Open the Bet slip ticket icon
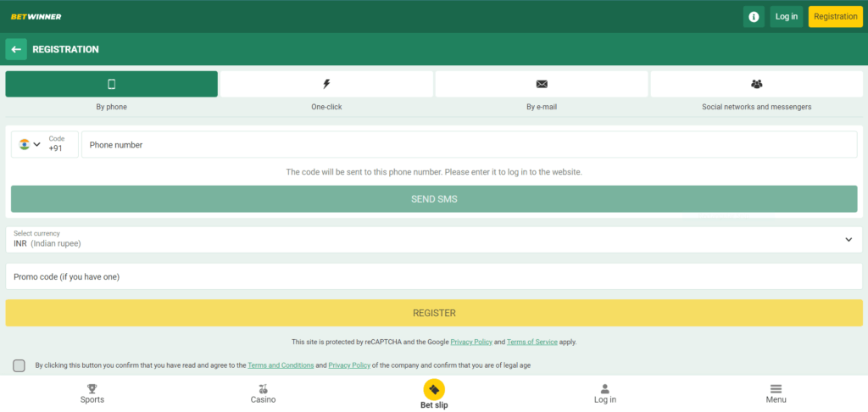 [434, 389]
